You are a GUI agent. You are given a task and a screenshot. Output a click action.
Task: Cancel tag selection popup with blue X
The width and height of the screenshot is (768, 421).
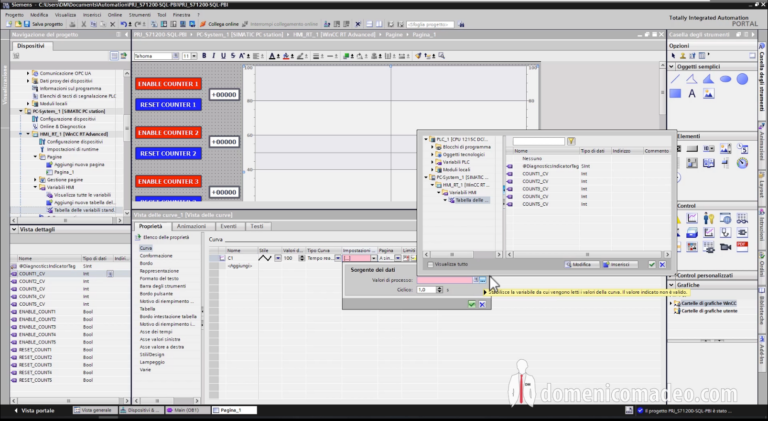click(662, 264)
